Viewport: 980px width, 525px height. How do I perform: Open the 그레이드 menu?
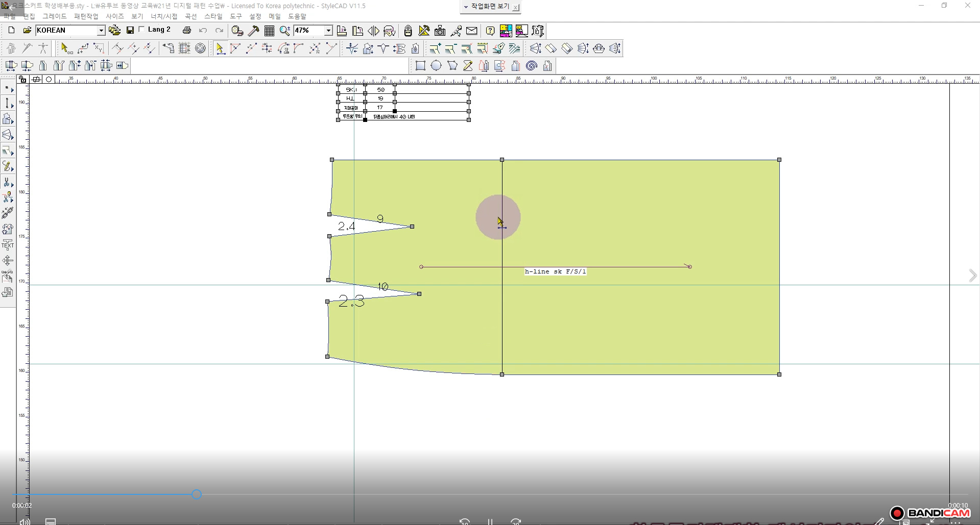pyautogui.click(x=55, y=16)
